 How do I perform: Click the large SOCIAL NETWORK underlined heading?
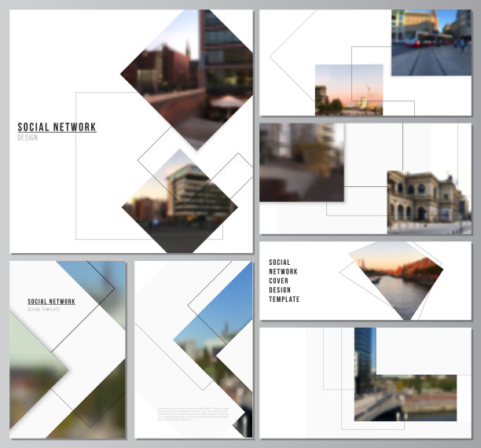point(57,127)
